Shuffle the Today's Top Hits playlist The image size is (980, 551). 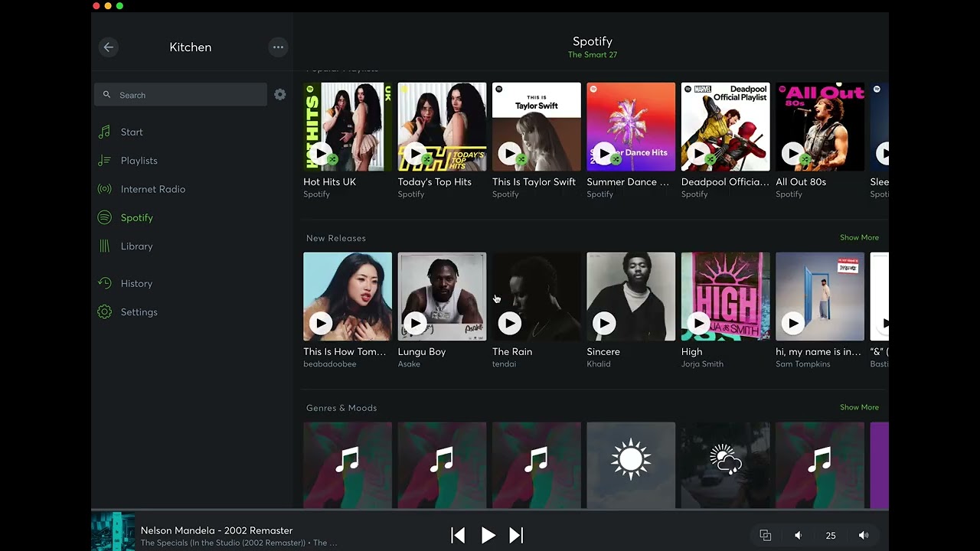click(x=427, y=159)
